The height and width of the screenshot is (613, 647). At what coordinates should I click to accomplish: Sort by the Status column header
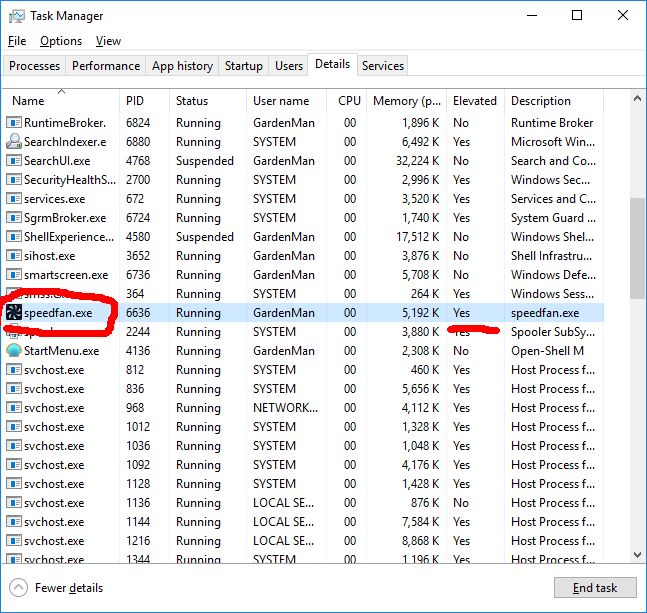pos(208,101)
